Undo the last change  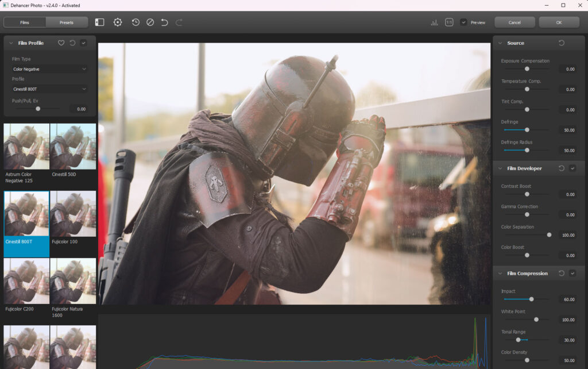pyautogui.click(x=164, y=22)
